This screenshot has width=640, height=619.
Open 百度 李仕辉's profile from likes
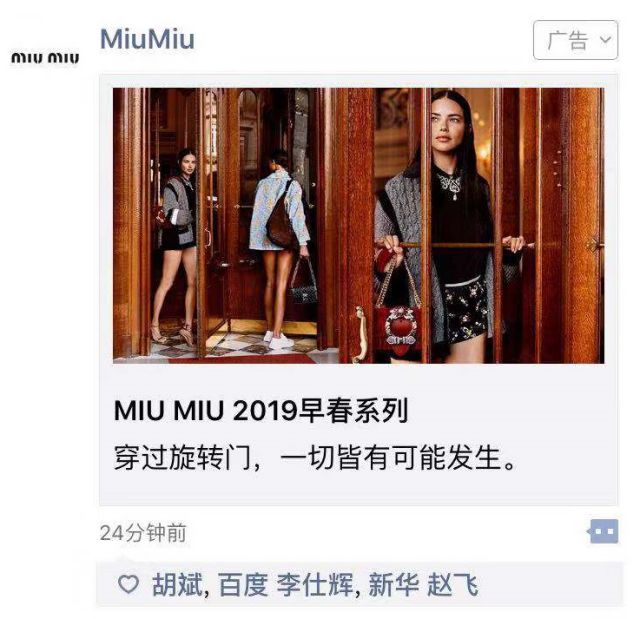point(286,584)
